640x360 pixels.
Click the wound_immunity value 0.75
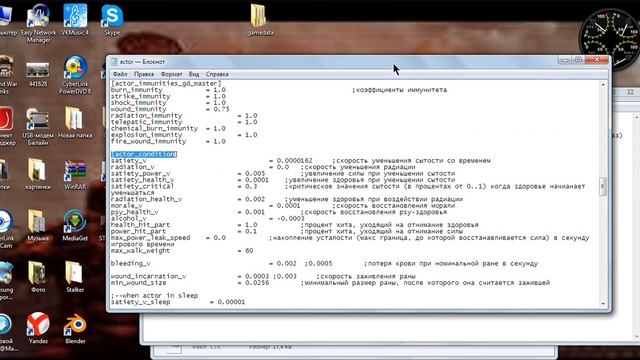[221, 109]
